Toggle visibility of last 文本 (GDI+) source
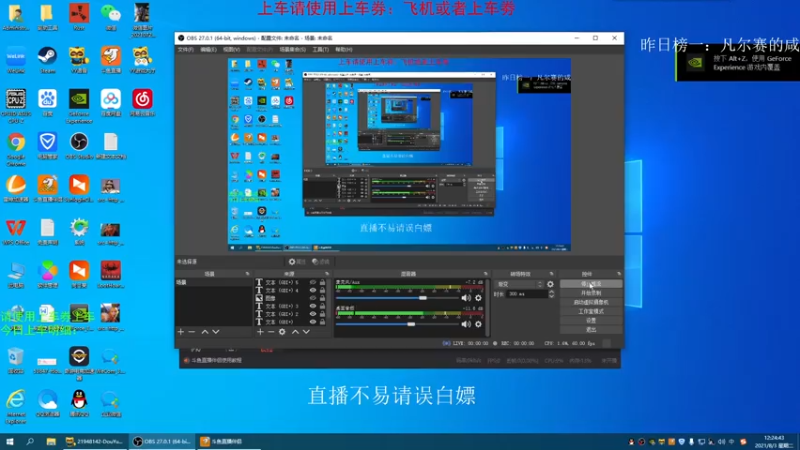The image size is (800, 450). pyautogui.click(x=313, y=322)
